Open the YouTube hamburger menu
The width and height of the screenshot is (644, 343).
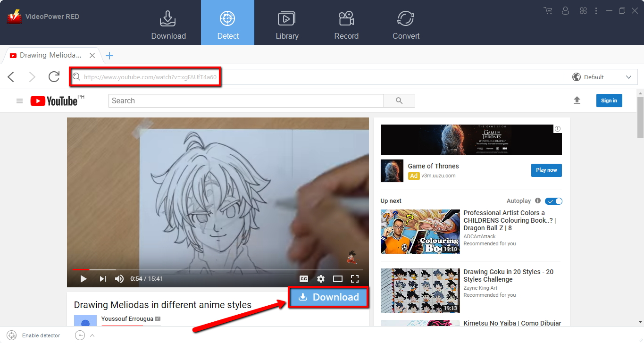pos(19,101)
